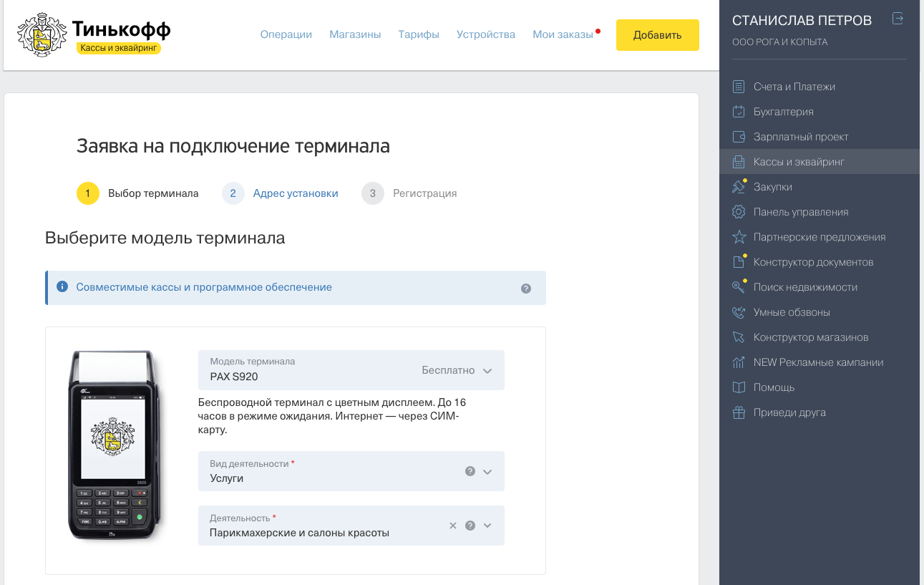The height and width of the screenshot is (585, 924).
Task: Switch to the Тарифы tab
Action: point(418,34)
